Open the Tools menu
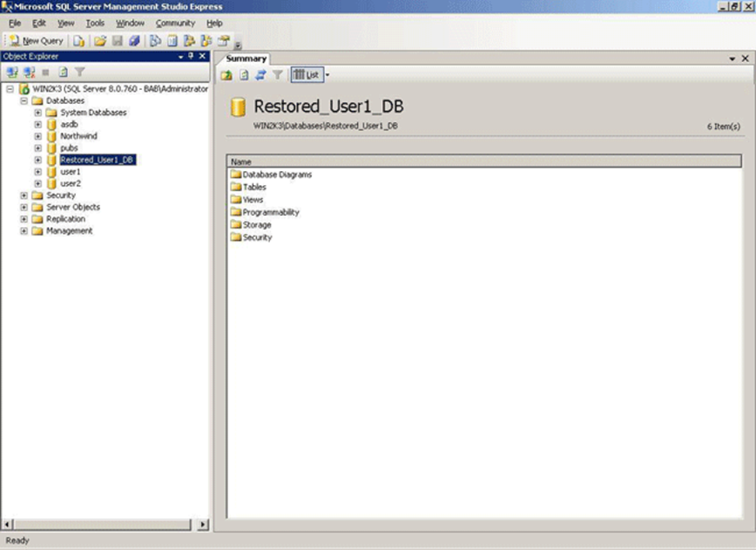 (x=95, y=23)
